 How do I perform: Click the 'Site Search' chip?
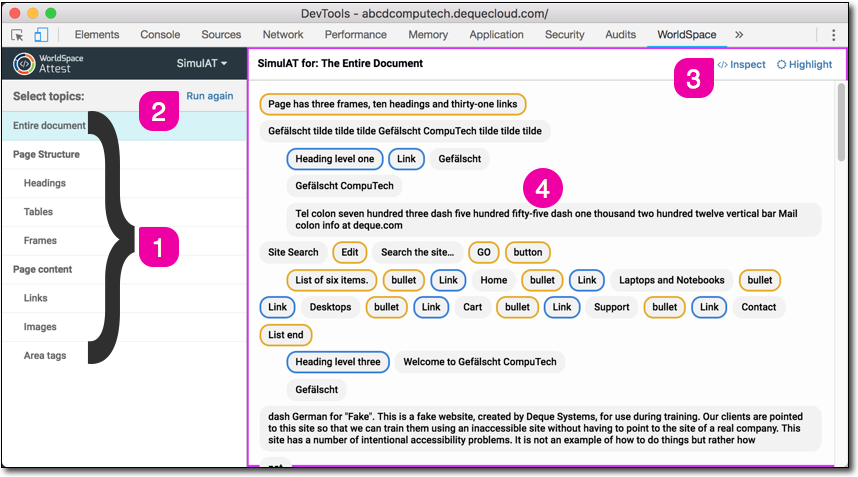pyautogui.click(x=293, y=252)
